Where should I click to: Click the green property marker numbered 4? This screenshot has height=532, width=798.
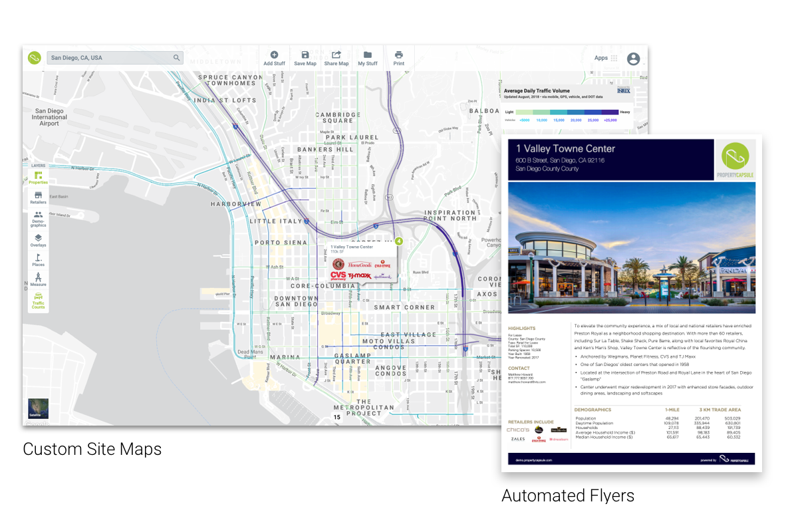[399, 241]
